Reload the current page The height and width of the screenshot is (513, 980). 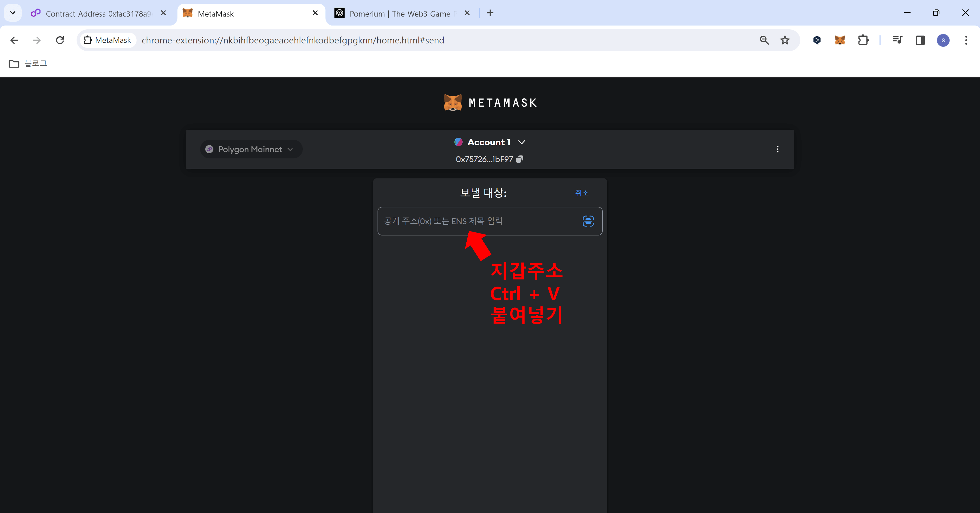[60, 40]
